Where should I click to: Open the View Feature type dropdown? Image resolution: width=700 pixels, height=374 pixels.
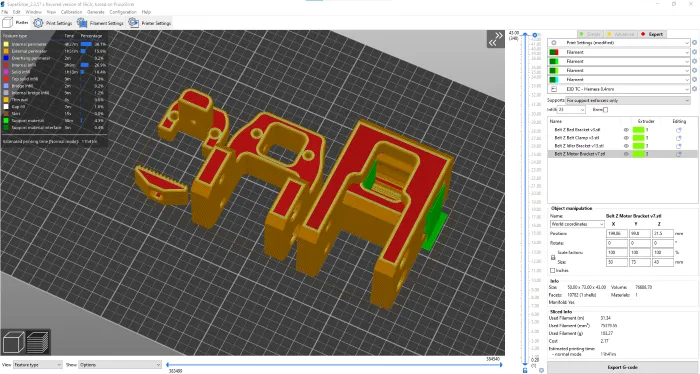coord(38,365)
